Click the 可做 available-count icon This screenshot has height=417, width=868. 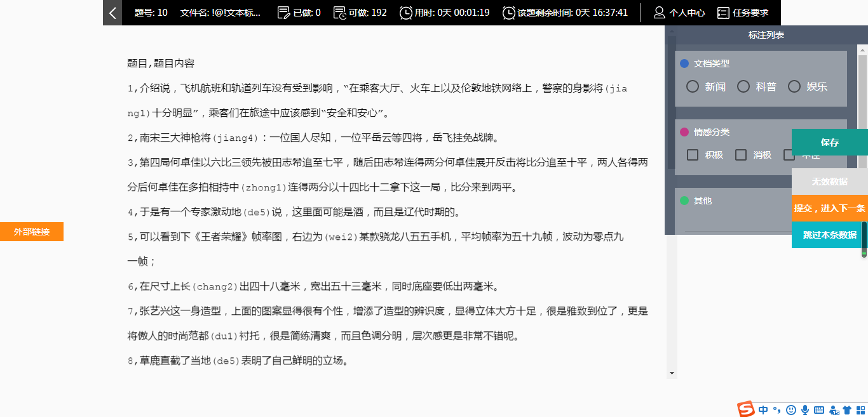[x=340, y=13]
